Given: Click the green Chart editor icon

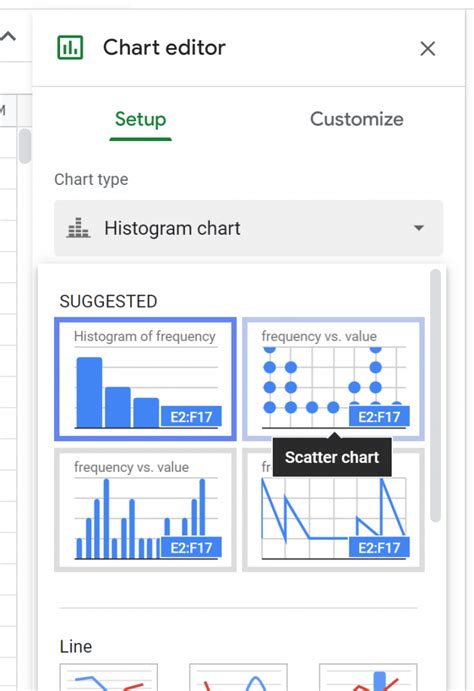Looking at the screenshot, I should (x=70, y=48).
